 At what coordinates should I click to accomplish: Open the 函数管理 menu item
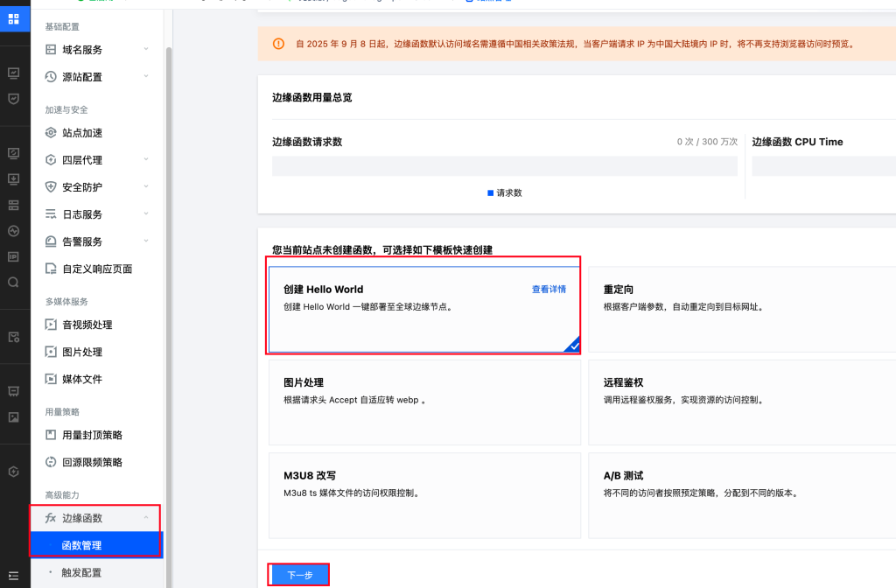(81, 545)
